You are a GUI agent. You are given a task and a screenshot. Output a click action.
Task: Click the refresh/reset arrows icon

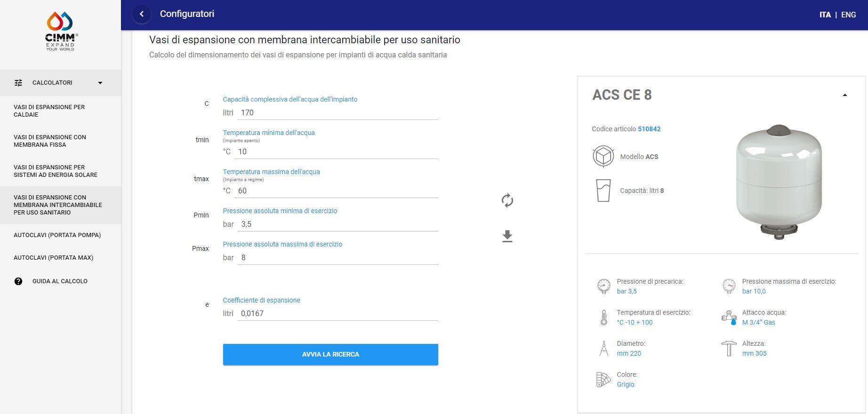coord(507,200)
